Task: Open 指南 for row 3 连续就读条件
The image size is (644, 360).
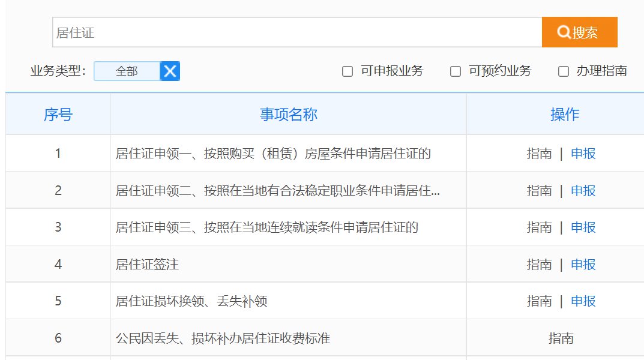Action: coord(539,227)
